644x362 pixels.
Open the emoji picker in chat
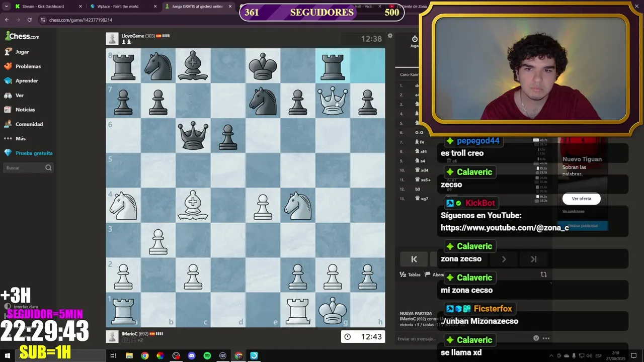(536, 338)
